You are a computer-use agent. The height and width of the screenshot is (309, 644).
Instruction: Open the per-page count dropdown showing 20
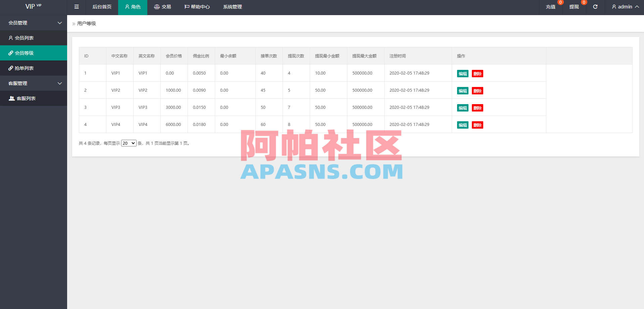[x=129, y=143]
